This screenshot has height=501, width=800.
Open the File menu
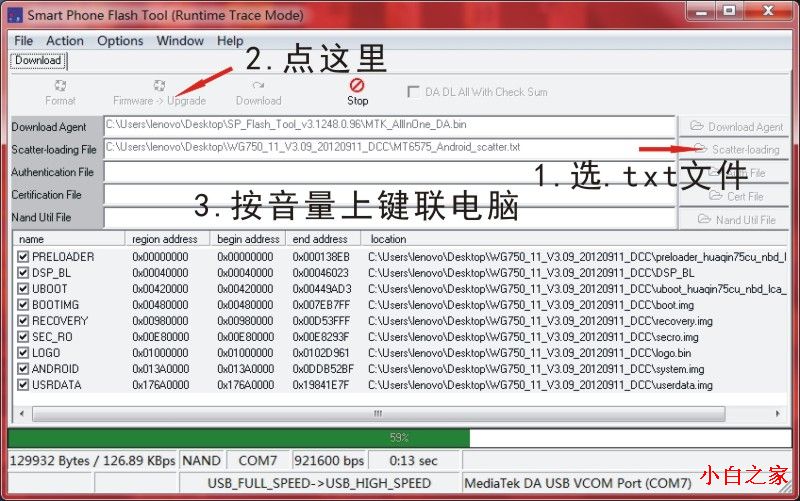click(x=23, y=41)
